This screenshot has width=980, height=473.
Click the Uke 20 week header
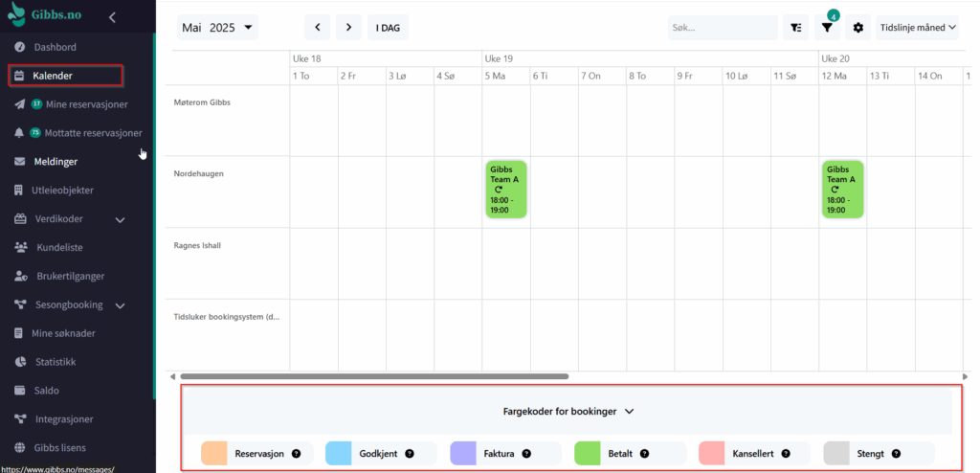835,58
